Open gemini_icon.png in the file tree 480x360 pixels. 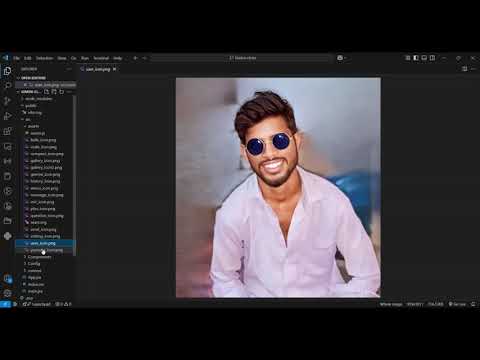[x=45, y=175]
